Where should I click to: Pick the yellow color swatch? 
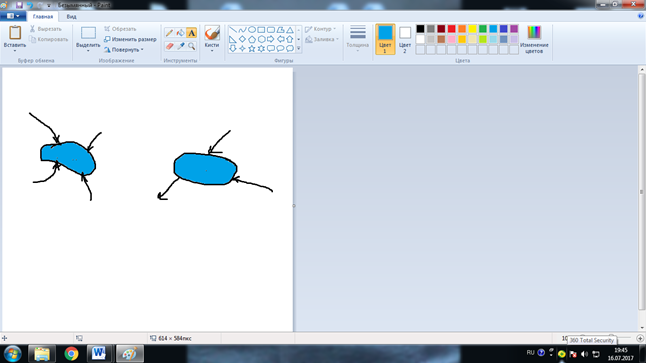pos(472,28)
